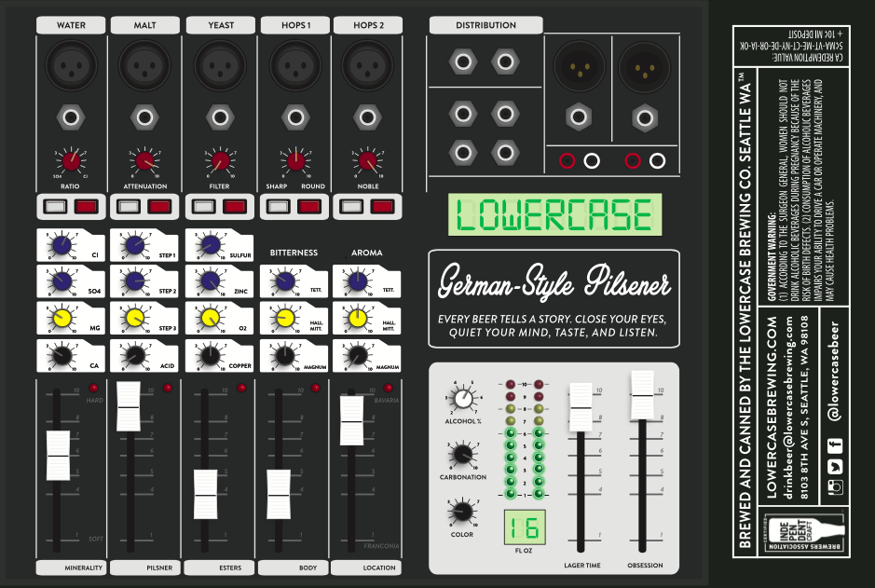The height and width of the screenshot is (588, 875).
Task: Select the HOPS 2 channel label
Action: coord(368,25)
